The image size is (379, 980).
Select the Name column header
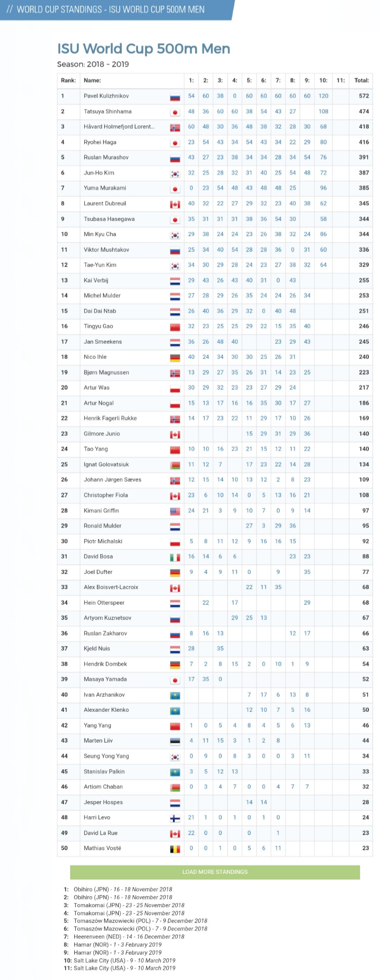pos(92,80)
